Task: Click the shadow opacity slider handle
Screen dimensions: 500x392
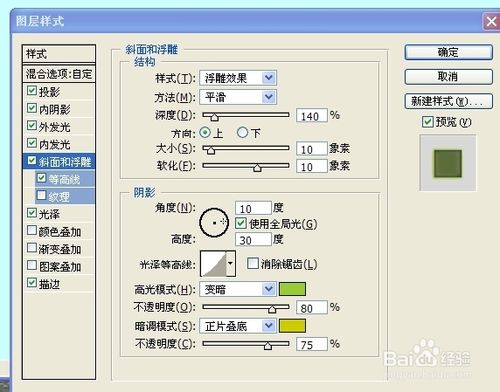Action: [x=268, y=346]
